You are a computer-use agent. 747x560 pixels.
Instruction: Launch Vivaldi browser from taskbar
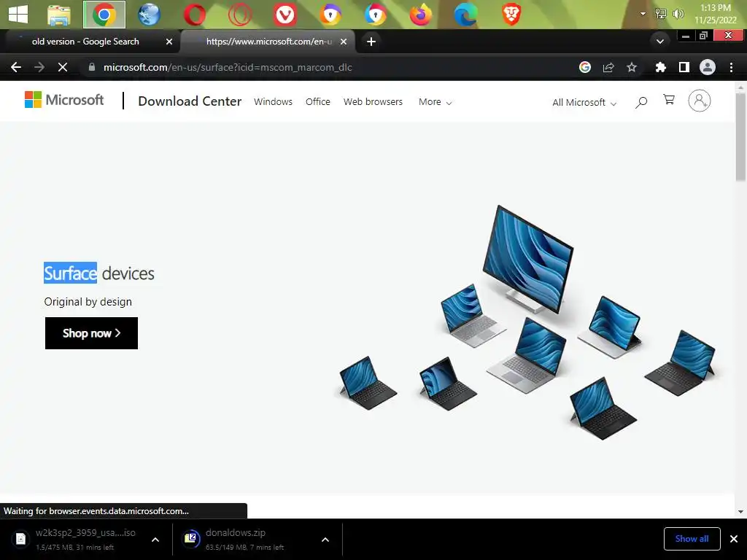[x=285, y=15]
